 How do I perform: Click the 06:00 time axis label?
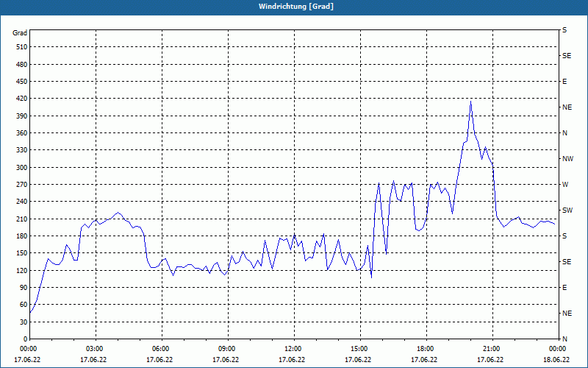pos(161,349)
